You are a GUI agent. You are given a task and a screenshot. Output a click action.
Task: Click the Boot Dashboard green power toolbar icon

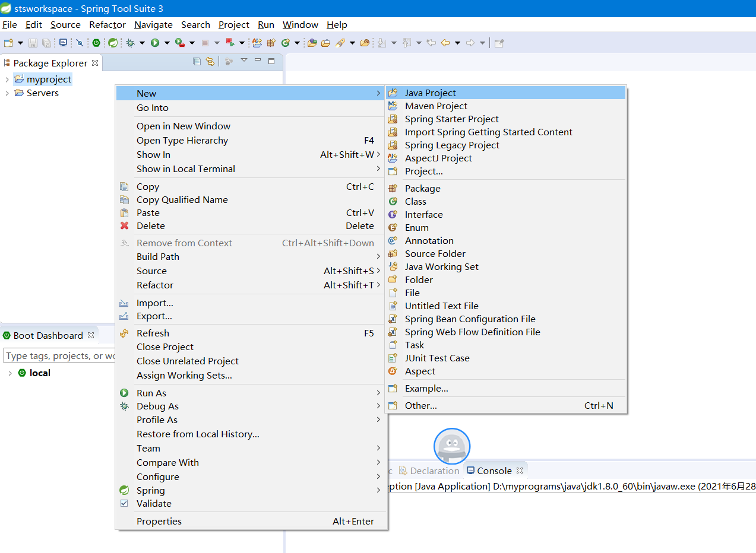(96, 43)
